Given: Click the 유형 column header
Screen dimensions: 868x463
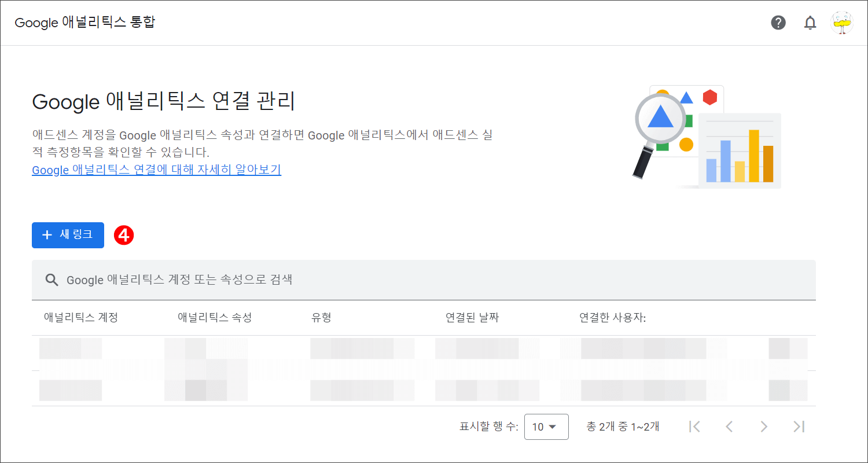Looking at the screenshot, I should 321,318.
